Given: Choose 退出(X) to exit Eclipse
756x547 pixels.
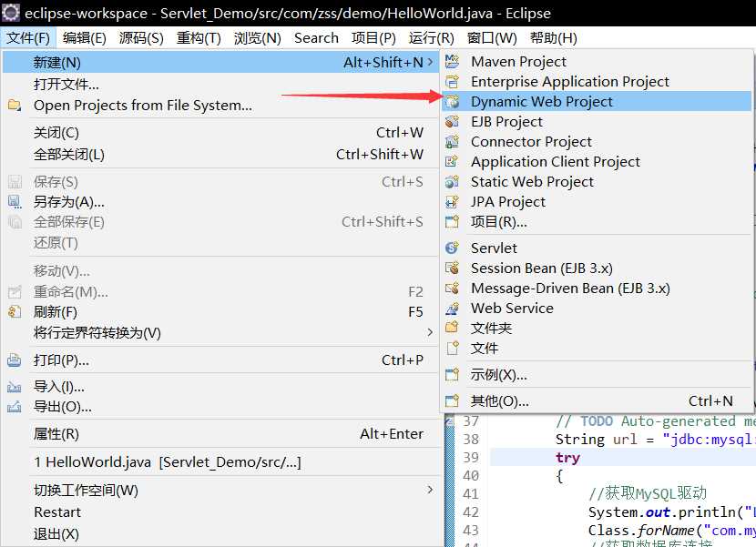Looking at the screenshot, I should [x=220, y=534].
